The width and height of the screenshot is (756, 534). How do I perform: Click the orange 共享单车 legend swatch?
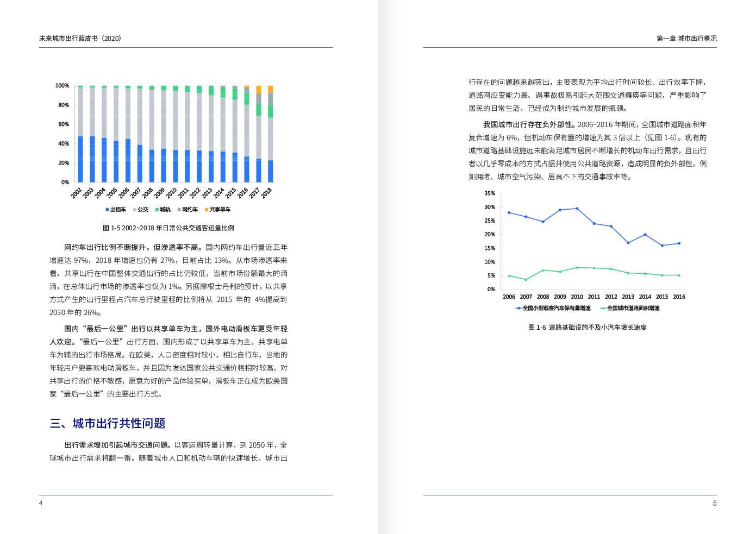click(207, 210)
